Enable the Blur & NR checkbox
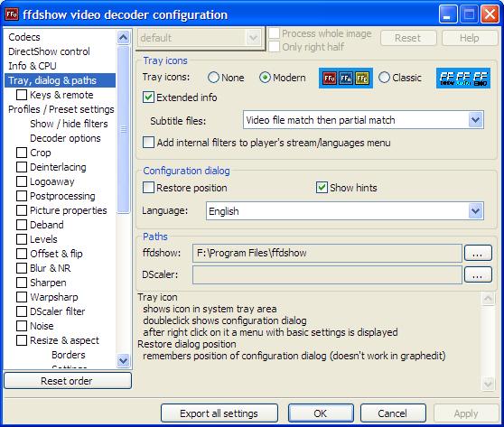The image size is (504, 427). click(x=22, y=268)
